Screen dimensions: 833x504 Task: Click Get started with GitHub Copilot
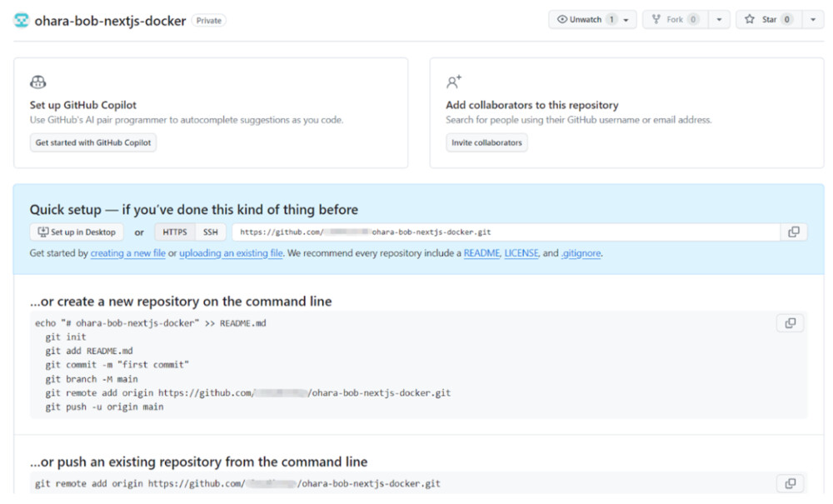(93, 142)
